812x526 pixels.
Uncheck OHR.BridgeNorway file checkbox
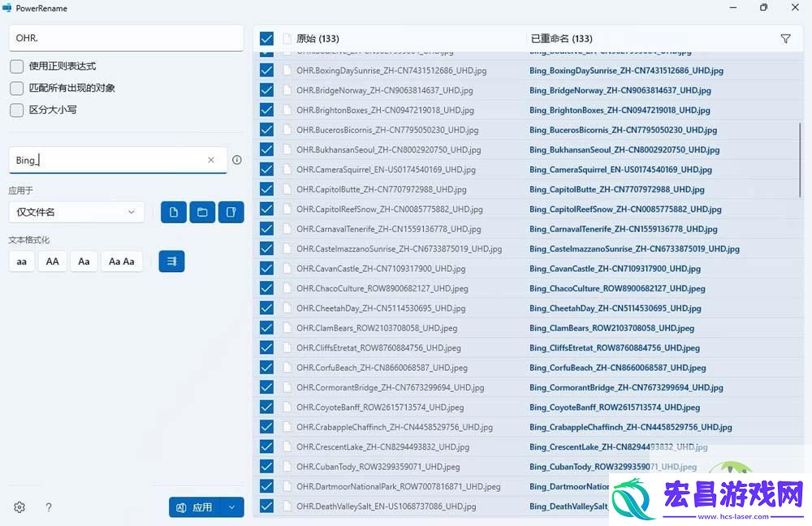[266, 90]
